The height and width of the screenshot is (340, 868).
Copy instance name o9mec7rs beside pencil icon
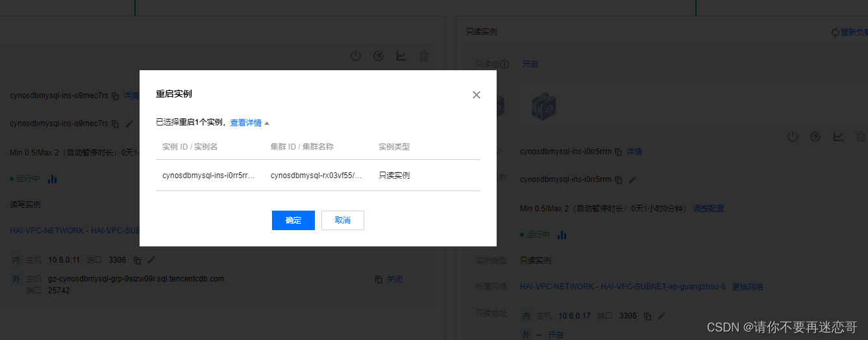pyautogui.click(x=115, y=124)
